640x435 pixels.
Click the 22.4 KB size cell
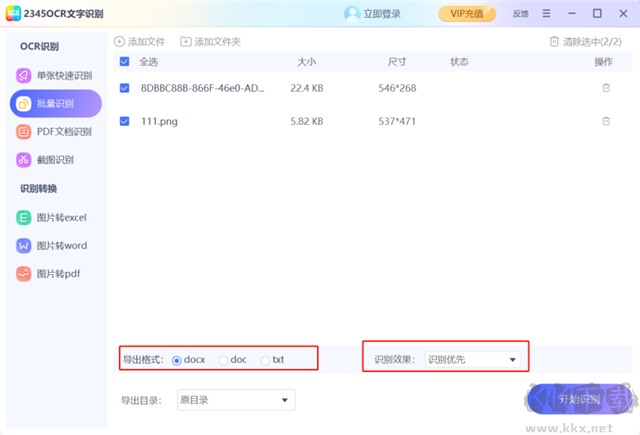click(307, 88)
